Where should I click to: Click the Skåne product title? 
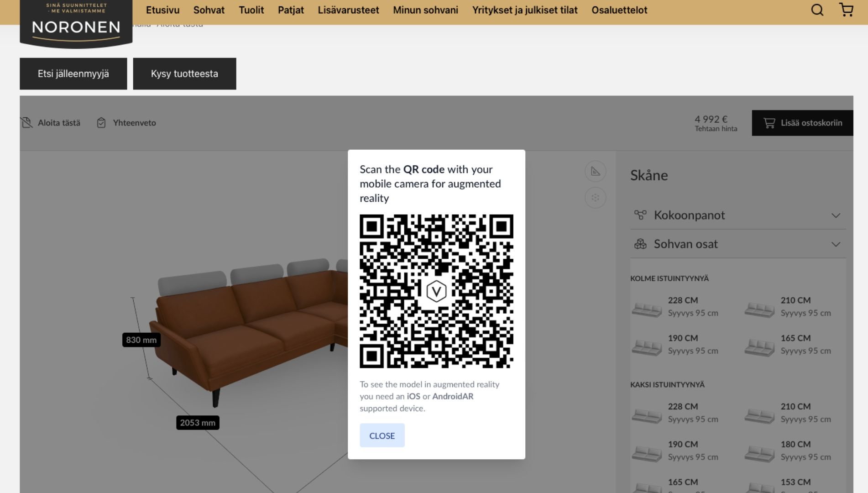(x=649, y=175)
